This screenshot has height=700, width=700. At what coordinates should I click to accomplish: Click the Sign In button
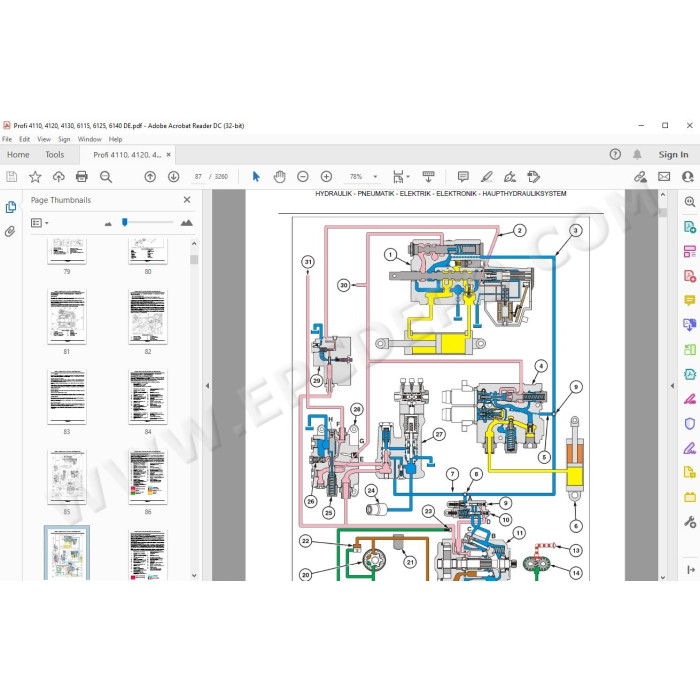pyautogui.click(x=673, y=154)
